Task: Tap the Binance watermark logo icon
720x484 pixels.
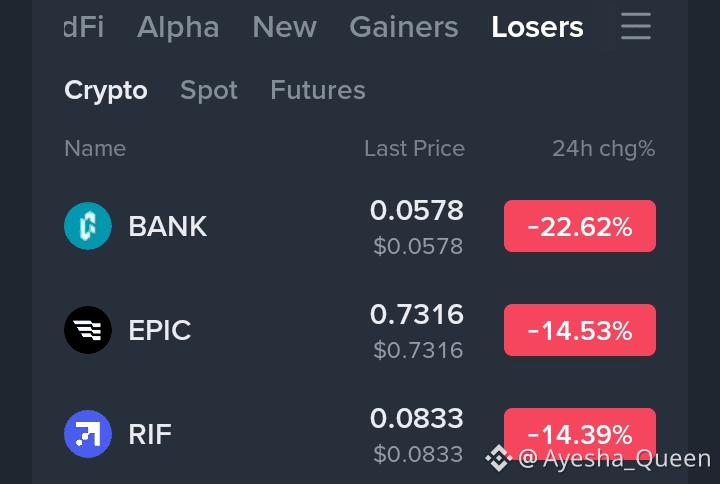Action: (x=499, y=458)
